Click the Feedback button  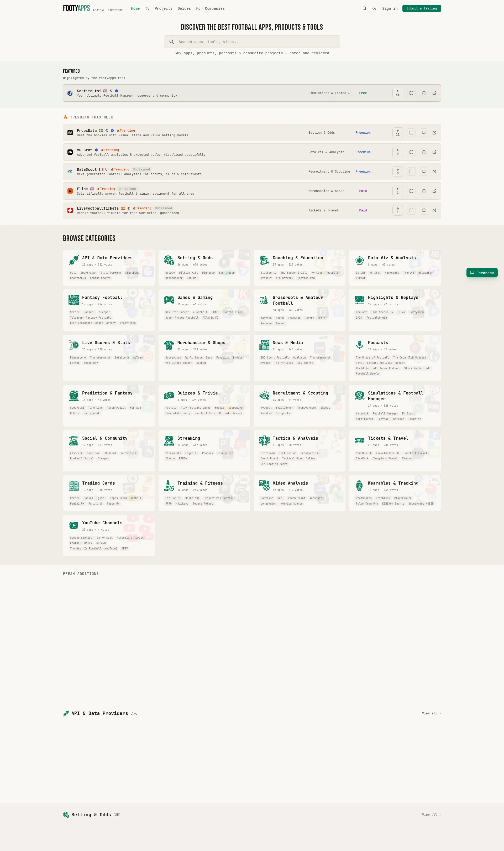(482, 272)
